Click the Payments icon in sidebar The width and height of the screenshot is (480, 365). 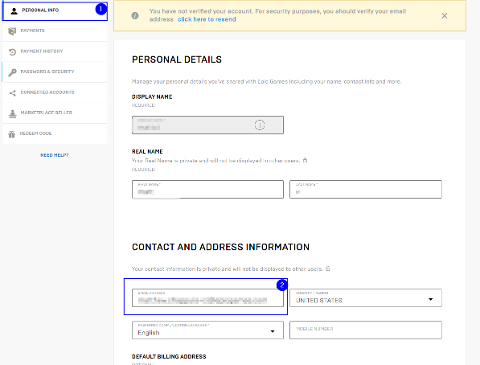(x=12, y=31)
